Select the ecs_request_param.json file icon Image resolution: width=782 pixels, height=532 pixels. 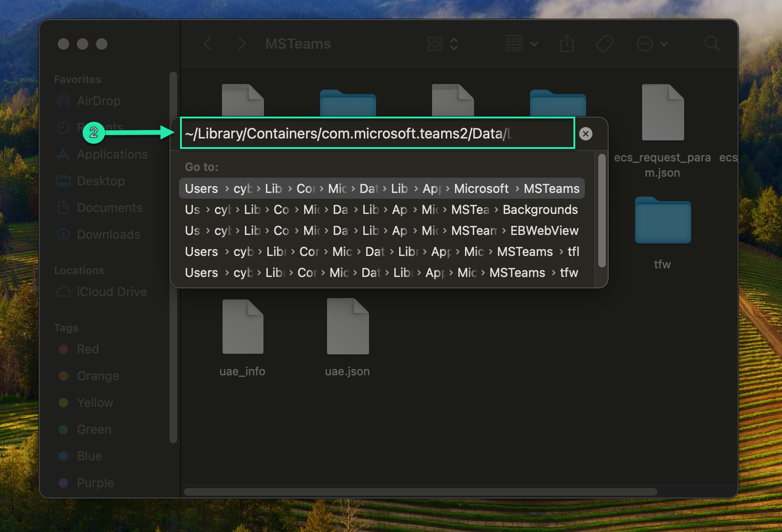pyautogui.click(x=663, y=112)
